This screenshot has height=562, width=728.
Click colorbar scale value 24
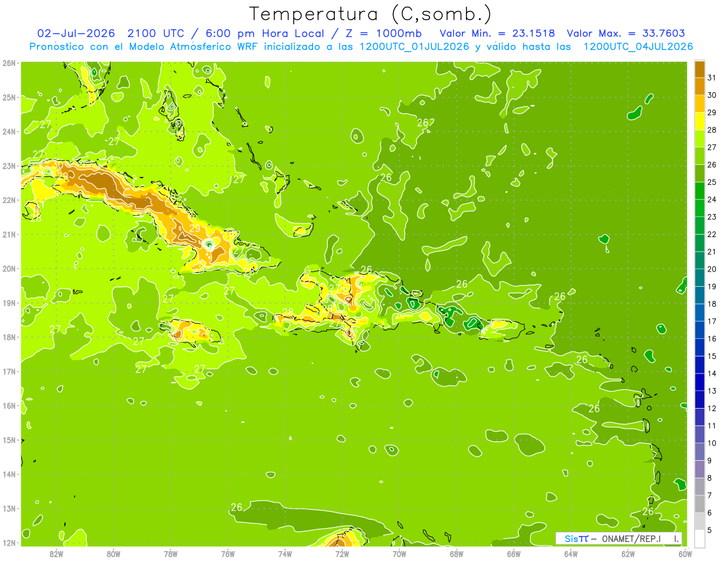pyautogui.click(x=712, y=199)
